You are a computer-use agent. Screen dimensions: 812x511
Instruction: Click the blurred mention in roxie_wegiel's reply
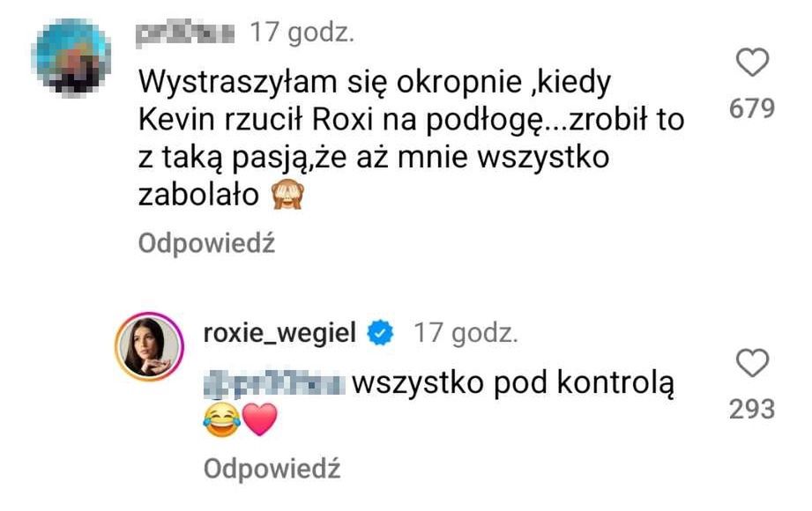pos(274,385)
